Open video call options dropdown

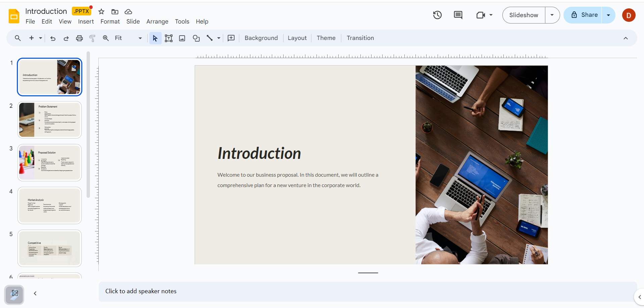click(x=491, y=15)
